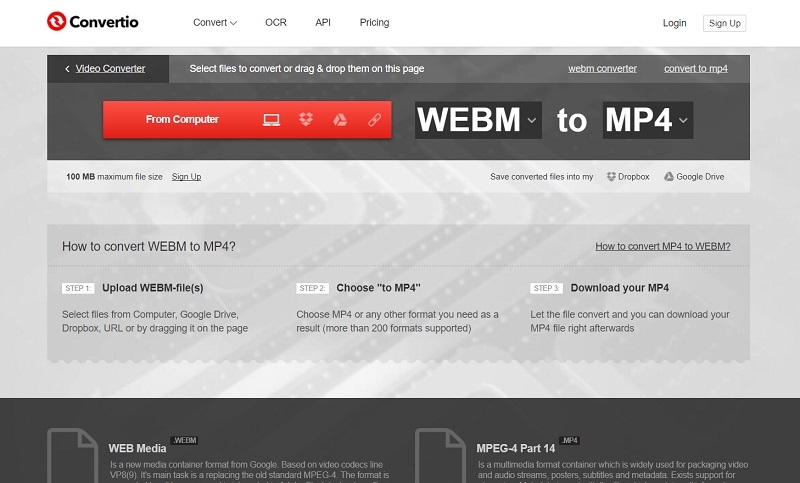This screenshot has width=800, height=483.
Task: Click the .MP4 format badge
Action: point(570,440)
